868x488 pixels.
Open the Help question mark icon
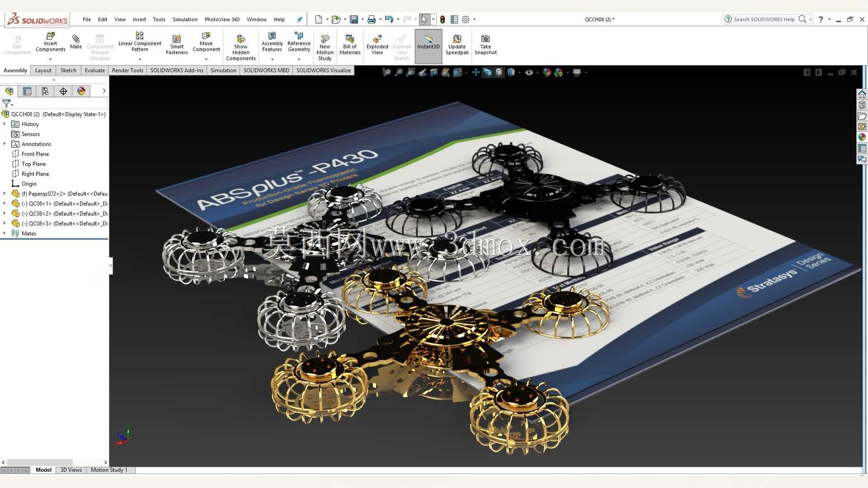(x=821, y=19)
